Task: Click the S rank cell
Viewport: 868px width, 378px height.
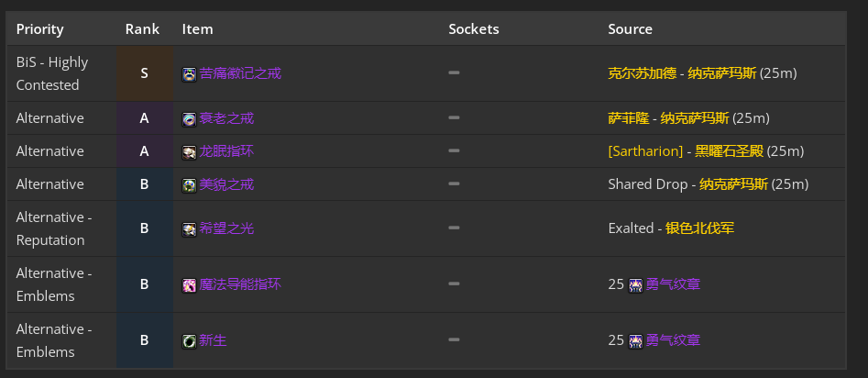Action: [x=145, y=73]
